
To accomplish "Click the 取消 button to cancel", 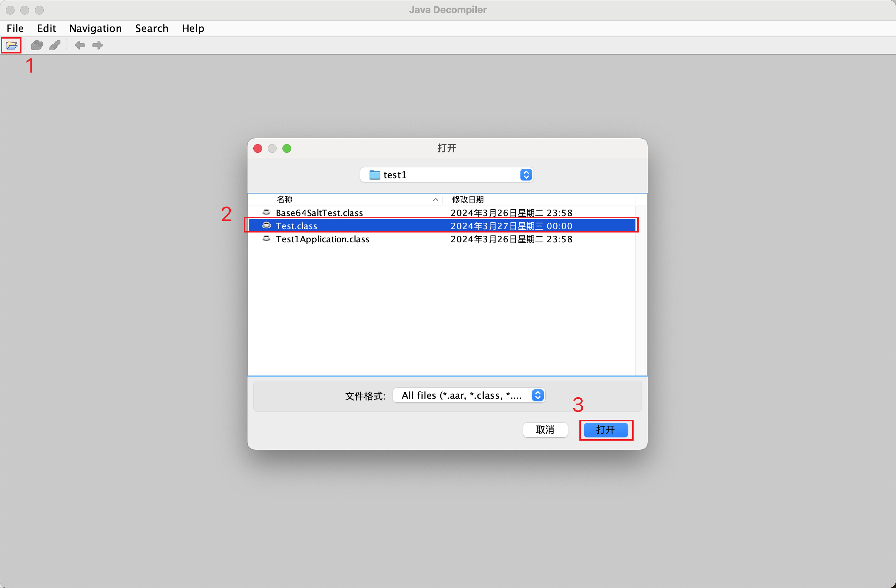I will (545, 430).
